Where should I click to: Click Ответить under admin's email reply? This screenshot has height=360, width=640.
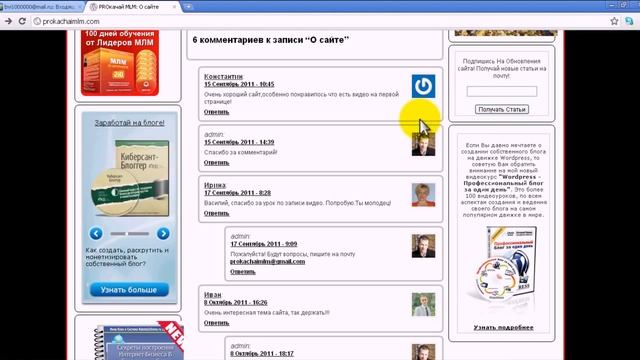[x=242, y=271]
